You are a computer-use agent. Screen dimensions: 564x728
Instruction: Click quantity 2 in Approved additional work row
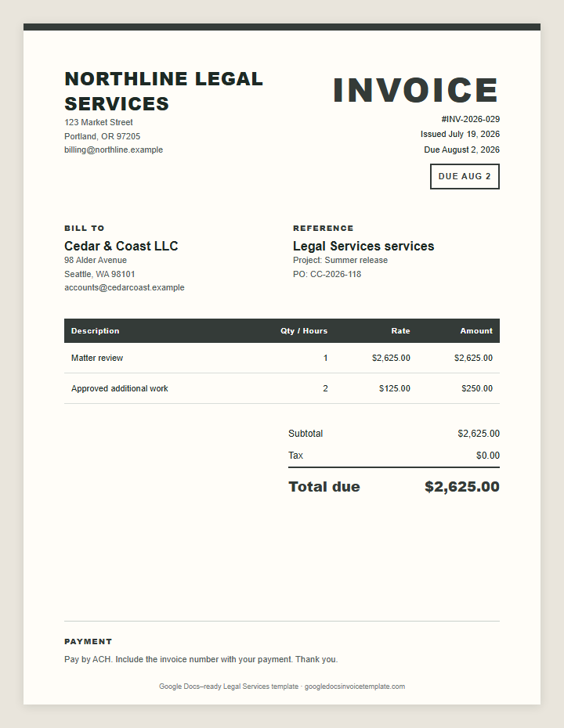click(x=325, y=388)
